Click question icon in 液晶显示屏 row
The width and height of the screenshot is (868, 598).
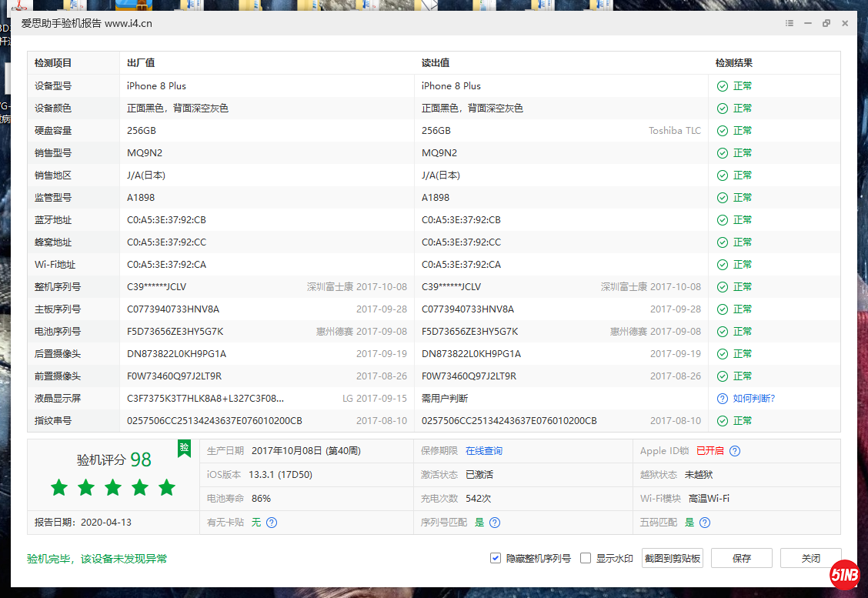[x=722, y=399]
